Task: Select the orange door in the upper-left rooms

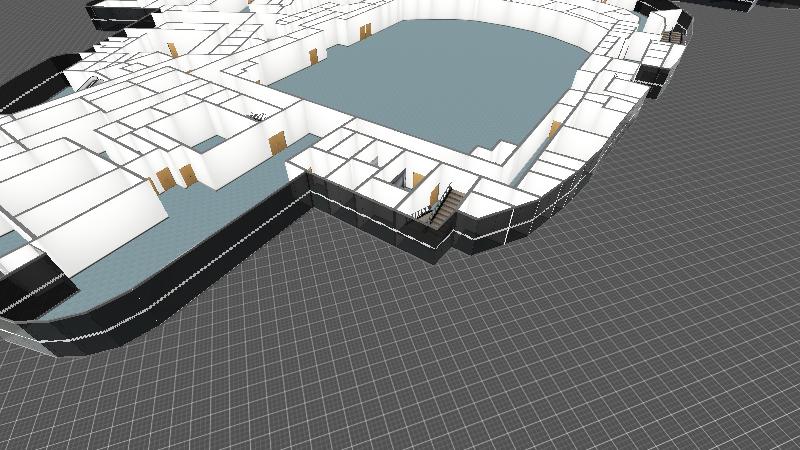Action: pos(173,49)
